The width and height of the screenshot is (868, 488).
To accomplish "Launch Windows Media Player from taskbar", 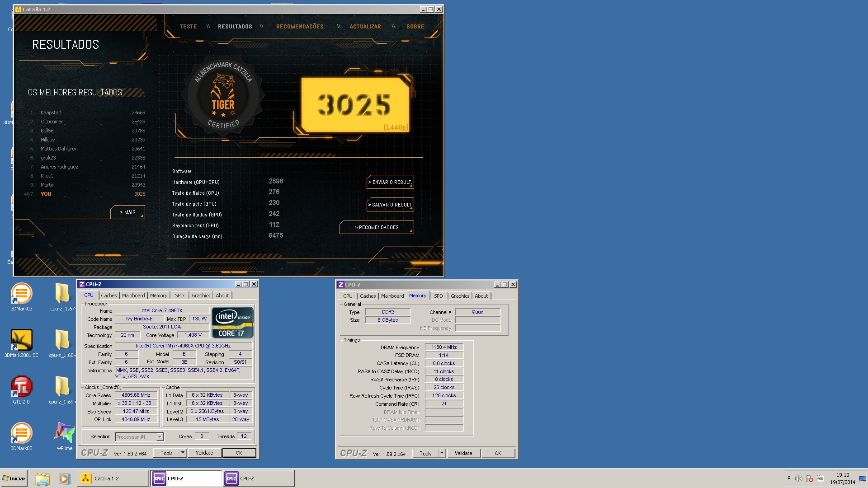I will (65, 479).
